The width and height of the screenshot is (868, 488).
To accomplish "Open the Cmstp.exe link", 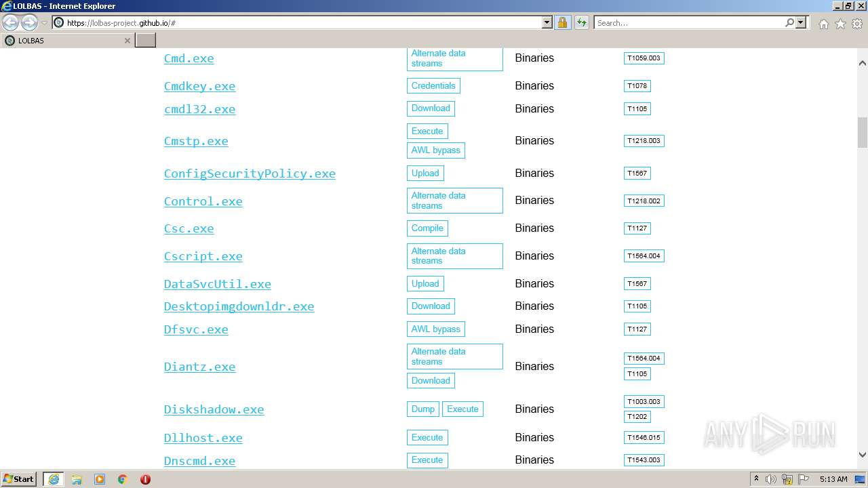I will pos(196,141).
